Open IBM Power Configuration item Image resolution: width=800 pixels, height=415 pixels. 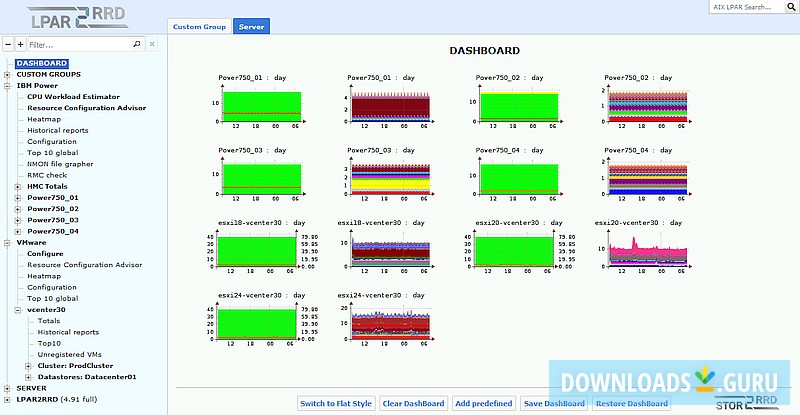52,141
